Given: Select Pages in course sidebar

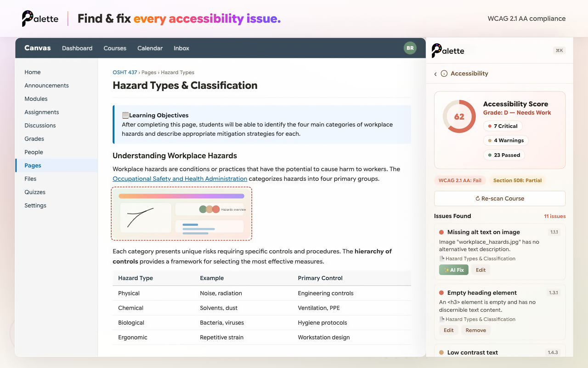Looking at the screenshot, I should point(57,166).
